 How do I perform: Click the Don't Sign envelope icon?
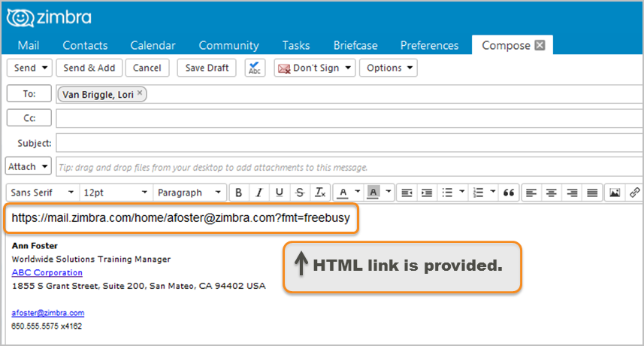[284, 68]
